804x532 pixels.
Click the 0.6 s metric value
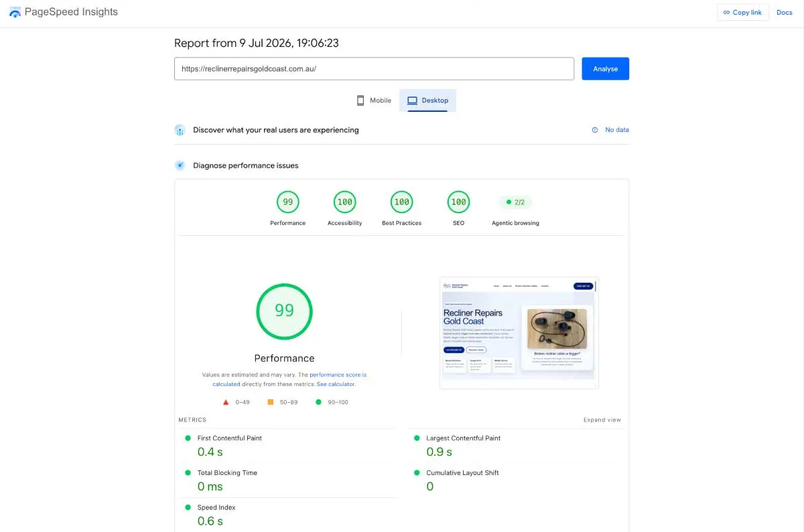click(210, 521)
